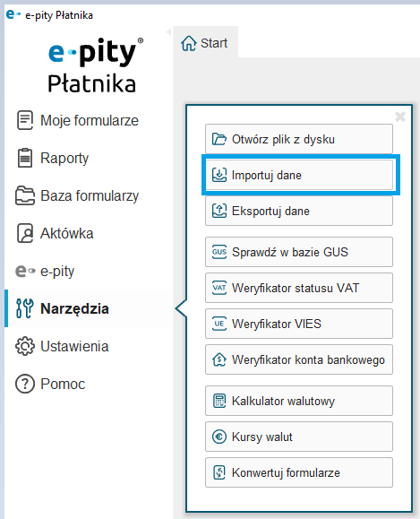Click the GUS icon in tools panel
This screenshot has width=420, height=519.
[219, 252]
